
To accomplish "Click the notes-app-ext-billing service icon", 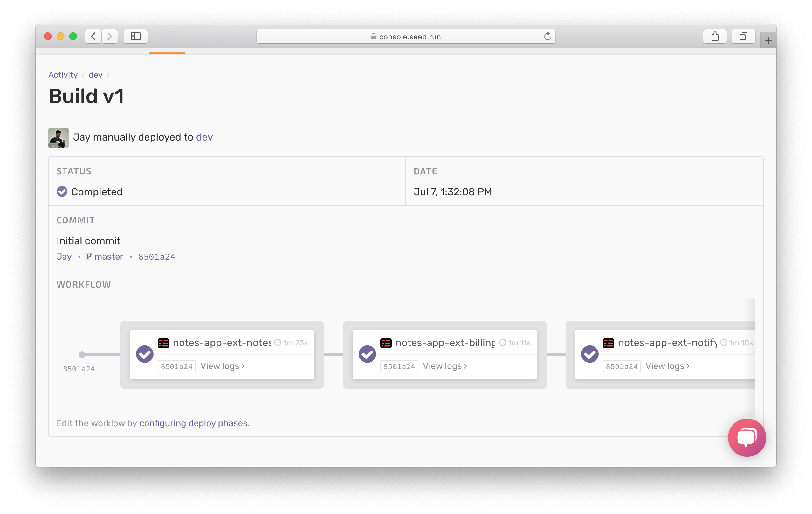I will point(385,342).
